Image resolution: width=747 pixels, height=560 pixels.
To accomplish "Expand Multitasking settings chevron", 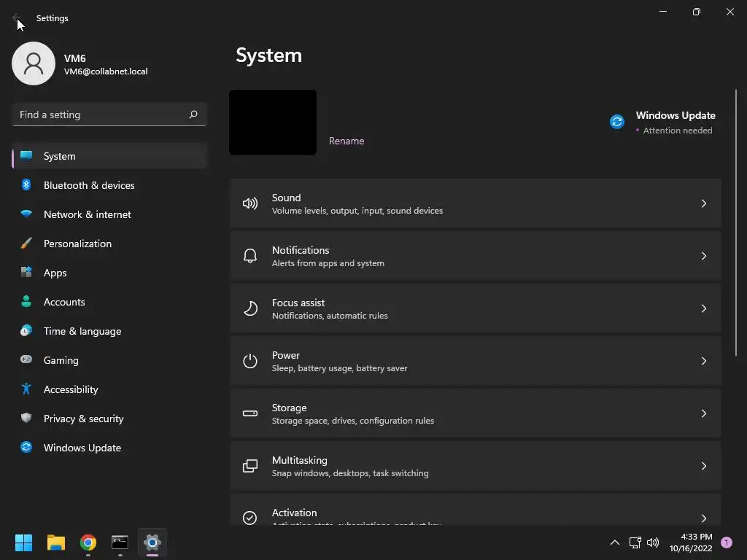I will (x=704, y=466).
